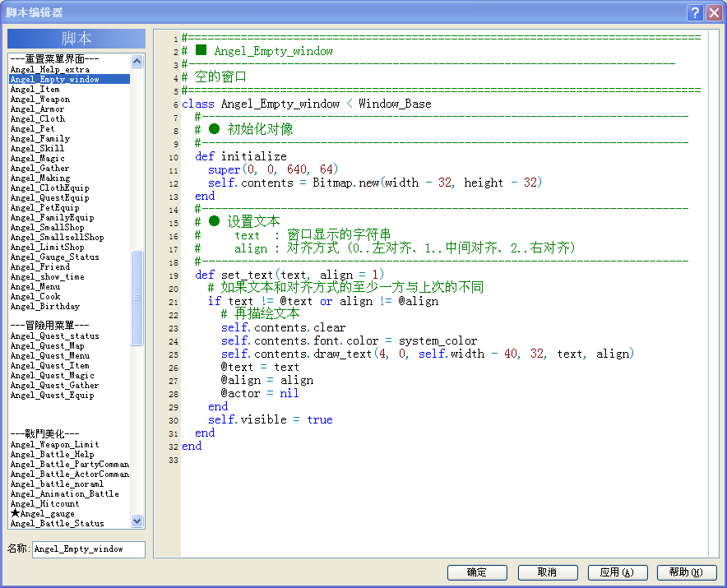The height and width of the screenshot is (588, 727).
Task: Open help with the 帮助(H) button
Action: (687, 572)
